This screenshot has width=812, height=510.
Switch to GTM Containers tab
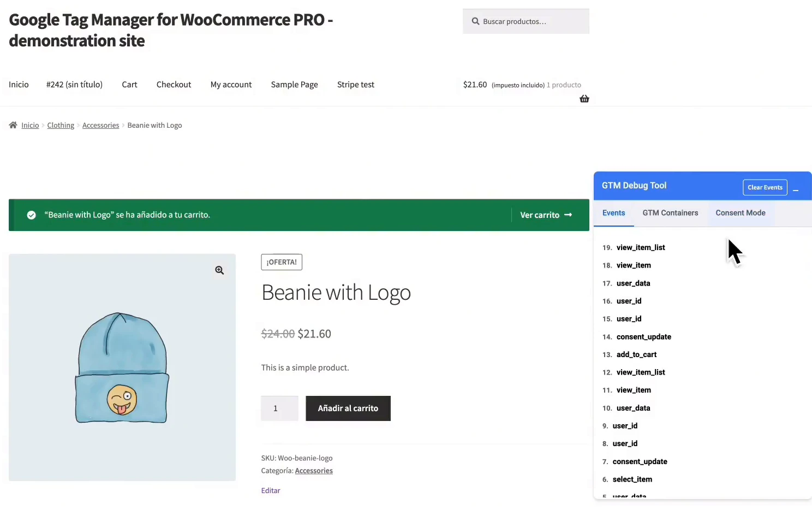click(x=670, y=213)
